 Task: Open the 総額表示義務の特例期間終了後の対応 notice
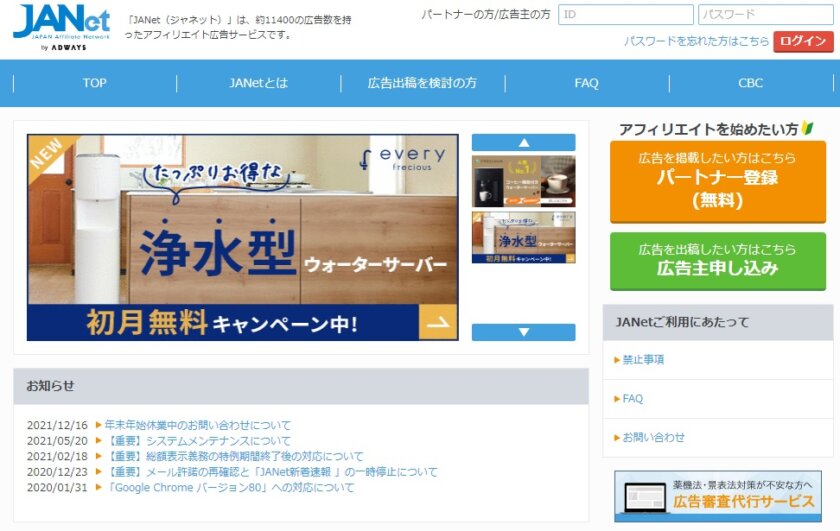234,457
